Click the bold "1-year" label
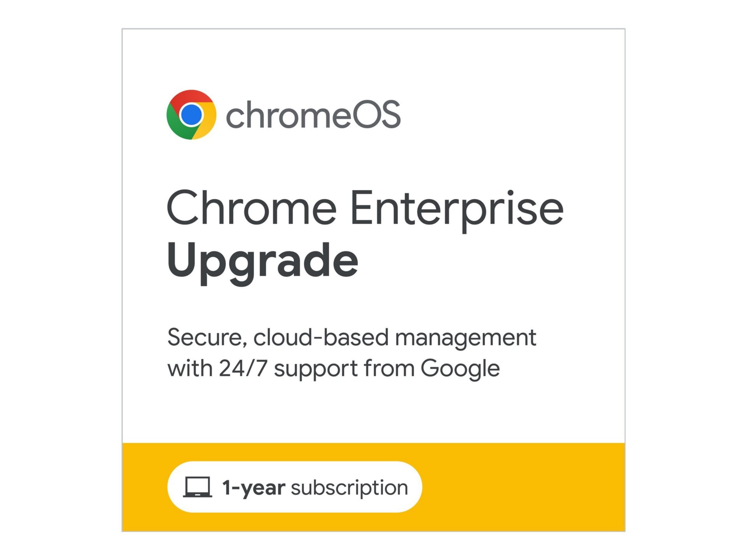The width and height of the screenshot is (747, 560). [x=254, y=487]
